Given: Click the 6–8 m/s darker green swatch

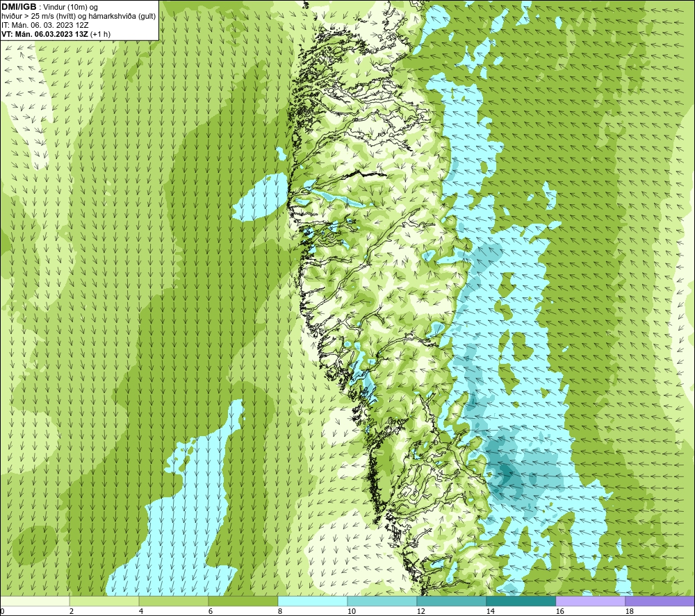Looking at the screenshot, I should click(243, 601).
